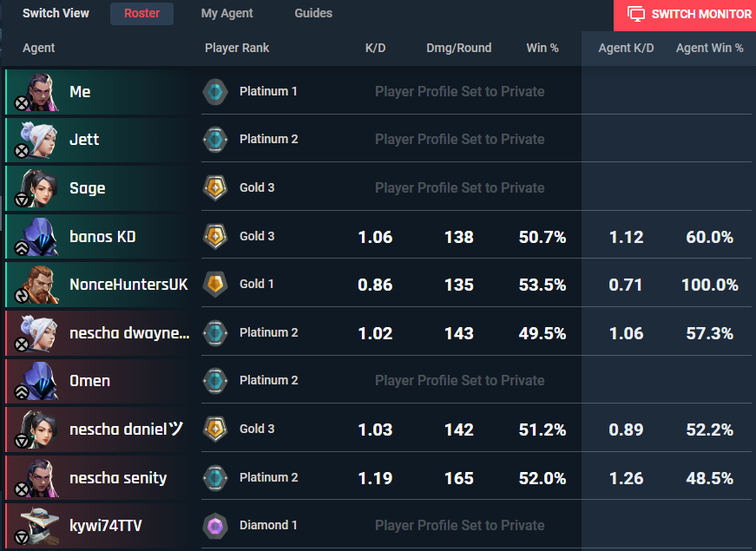Click the agent K/D value 0.71
Viewport: 756px width, 551px height.
625,285
